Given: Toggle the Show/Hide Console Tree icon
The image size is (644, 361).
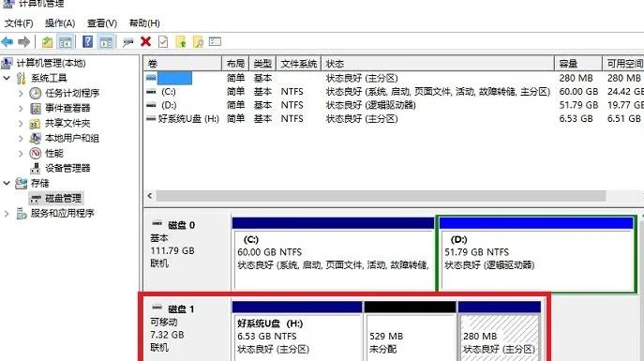Looking at the screenshot, I should tap(65, 42).
